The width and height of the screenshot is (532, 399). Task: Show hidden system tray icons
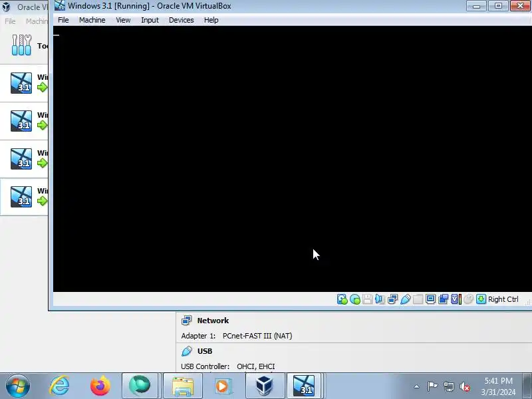[417, 386]
